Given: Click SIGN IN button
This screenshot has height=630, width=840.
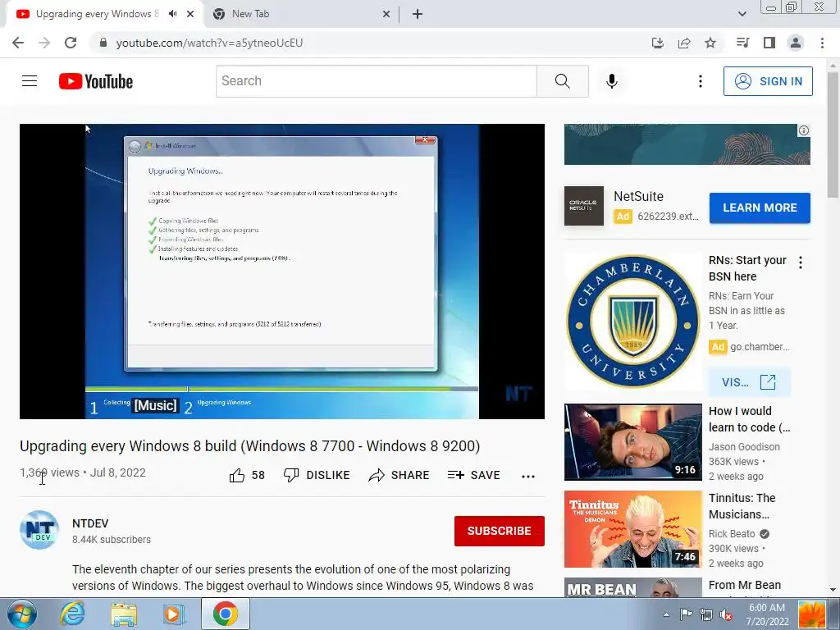Looking at the screenshot, I should (768, 81).
